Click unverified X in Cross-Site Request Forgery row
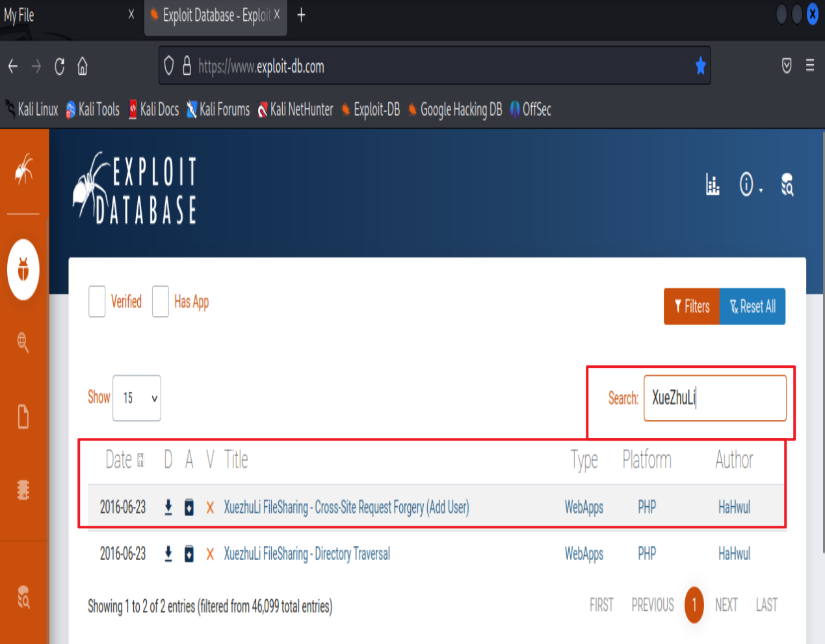 pyautogui.click(x=210, y=508)
